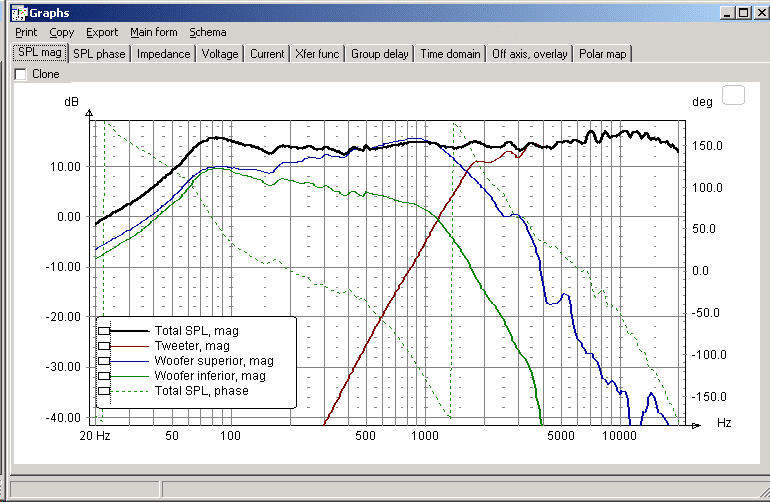Open the Print menu
This screenshot has width=770, height=502.
coord(26,32)
